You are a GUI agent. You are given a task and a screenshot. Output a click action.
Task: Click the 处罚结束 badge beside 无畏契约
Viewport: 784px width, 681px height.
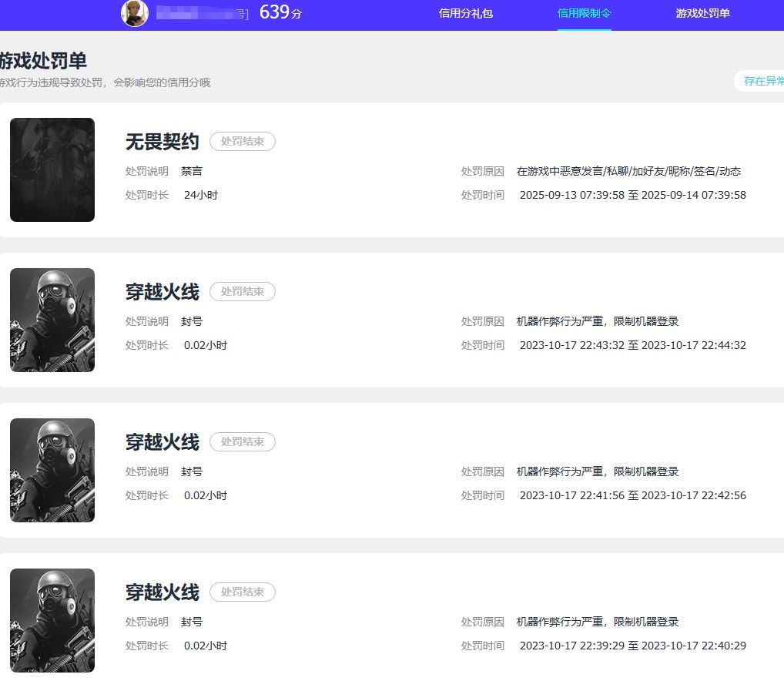243,142
